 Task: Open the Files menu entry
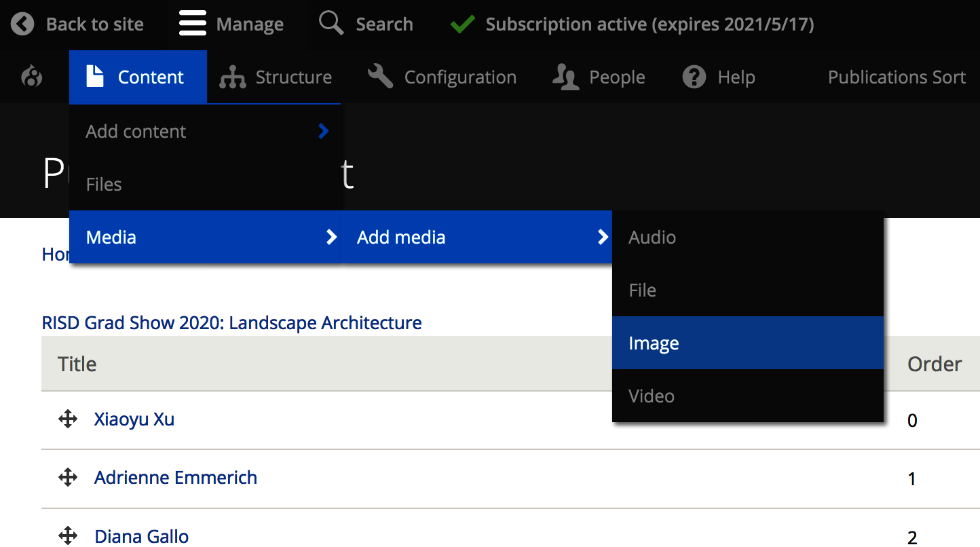point(205,184)
